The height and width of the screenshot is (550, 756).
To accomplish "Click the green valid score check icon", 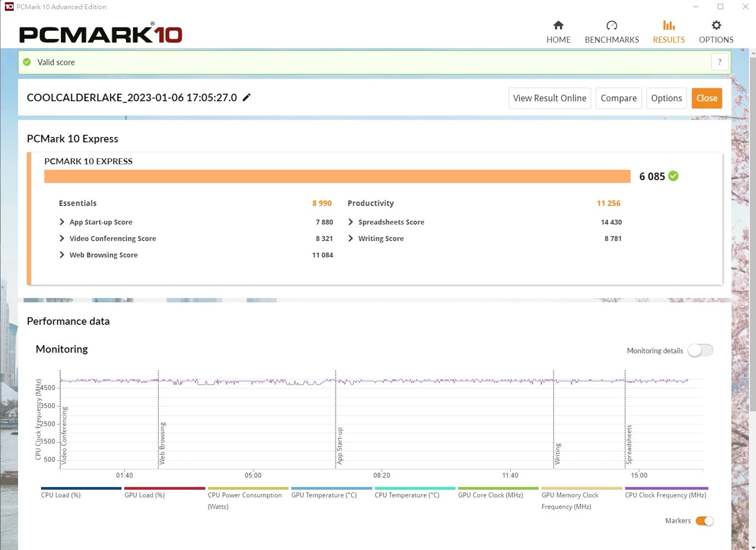I will point(27,62).
